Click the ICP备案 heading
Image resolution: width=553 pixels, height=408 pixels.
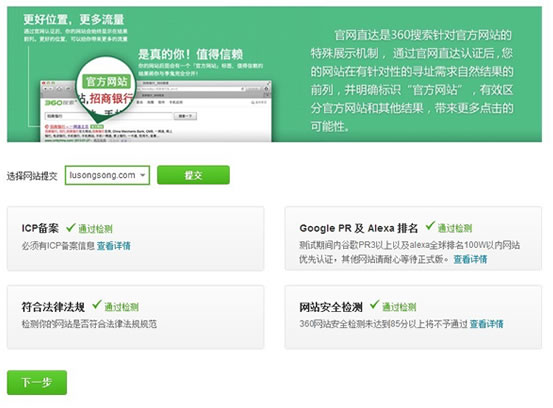tap(40, 228)
